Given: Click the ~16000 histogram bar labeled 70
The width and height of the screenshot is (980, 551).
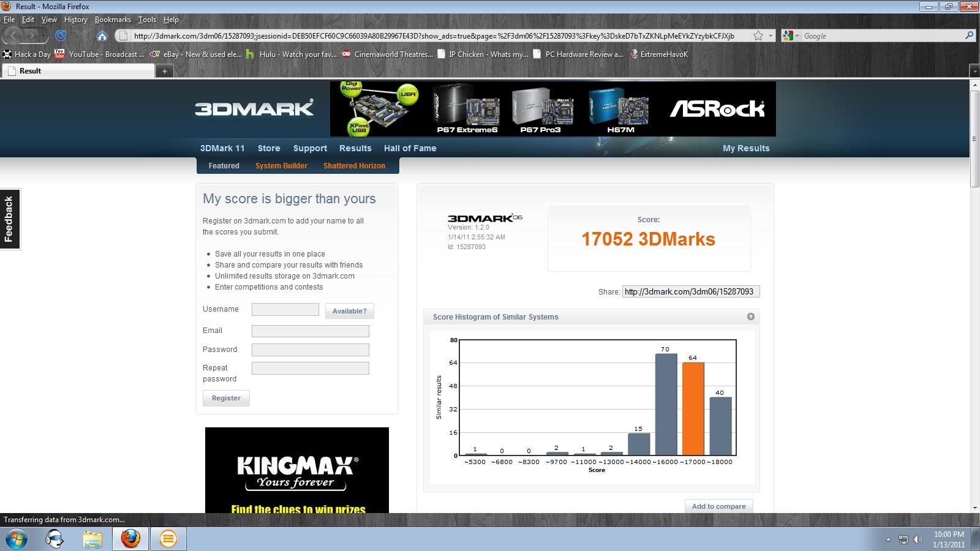Looking at the screenshot, I should coord(666,405).
